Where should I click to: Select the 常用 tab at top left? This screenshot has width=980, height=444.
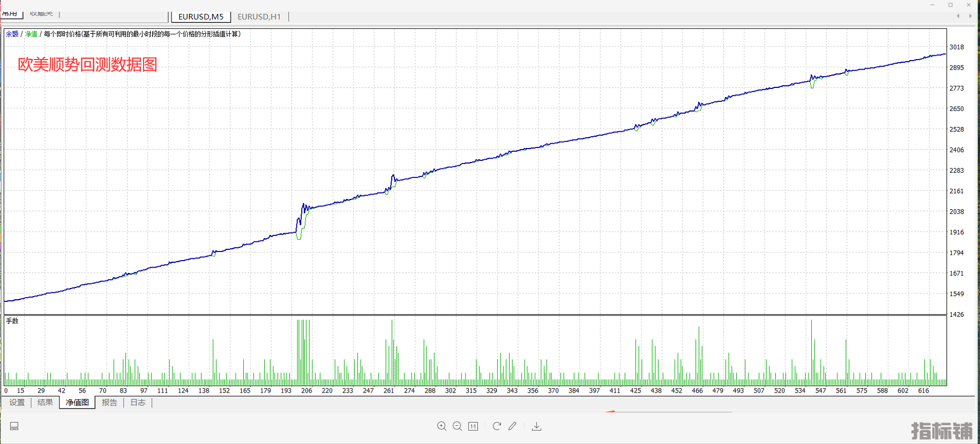tap(10, 13)
